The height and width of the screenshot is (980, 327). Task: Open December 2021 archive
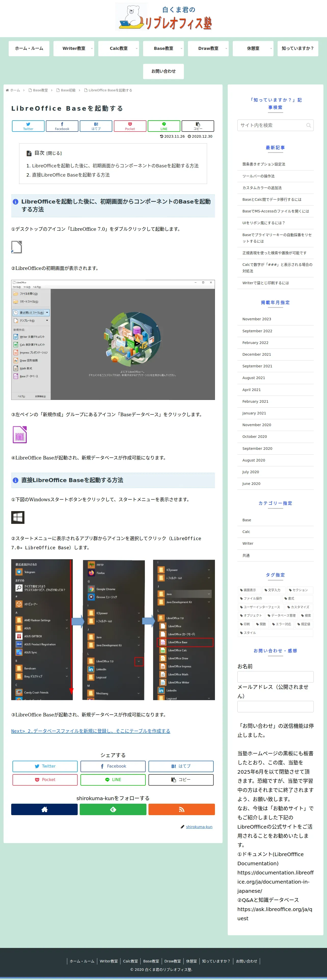pyautogui.click(x=257, y=355)
